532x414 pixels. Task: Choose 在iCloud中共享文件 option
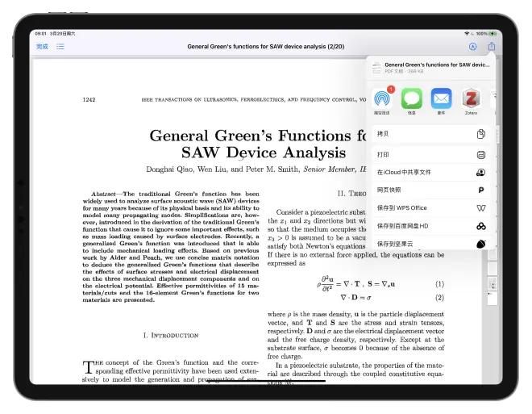pos(431,173)
